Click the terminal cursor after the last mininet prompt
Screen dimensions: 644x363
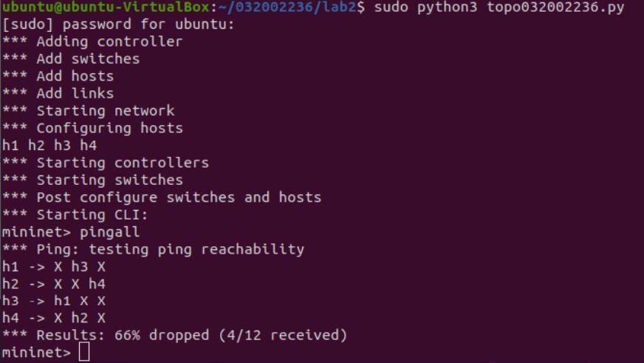pos(83,353)
